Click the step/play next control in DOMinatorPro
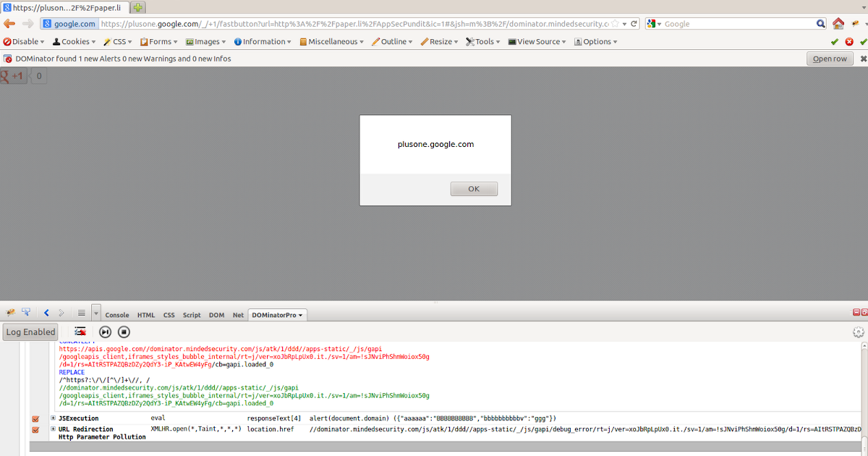The width and height of the screenshot is (868, 456). point(106,332)
